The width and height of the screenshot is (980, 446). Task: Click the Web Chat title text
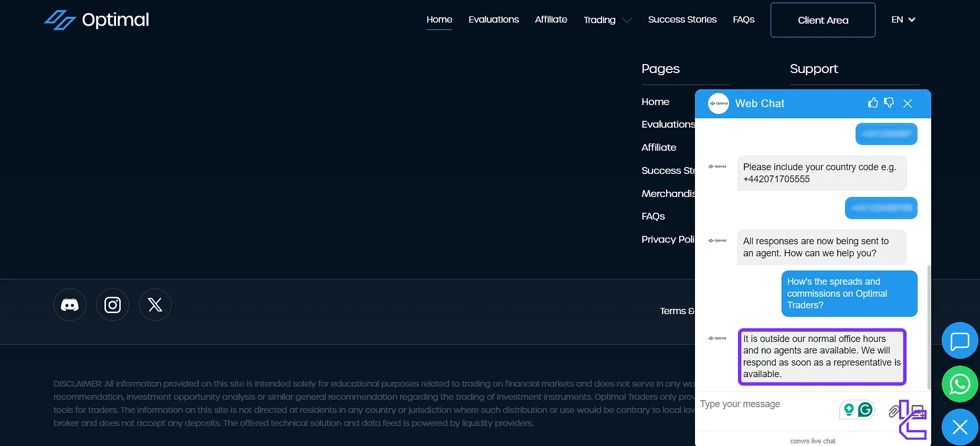760,103
